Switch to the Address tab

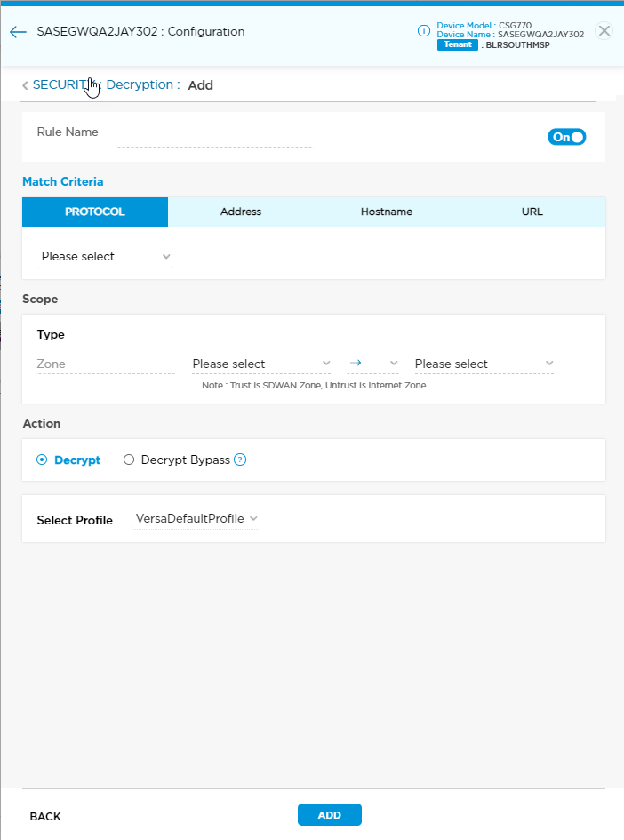(x=241, y=212)
